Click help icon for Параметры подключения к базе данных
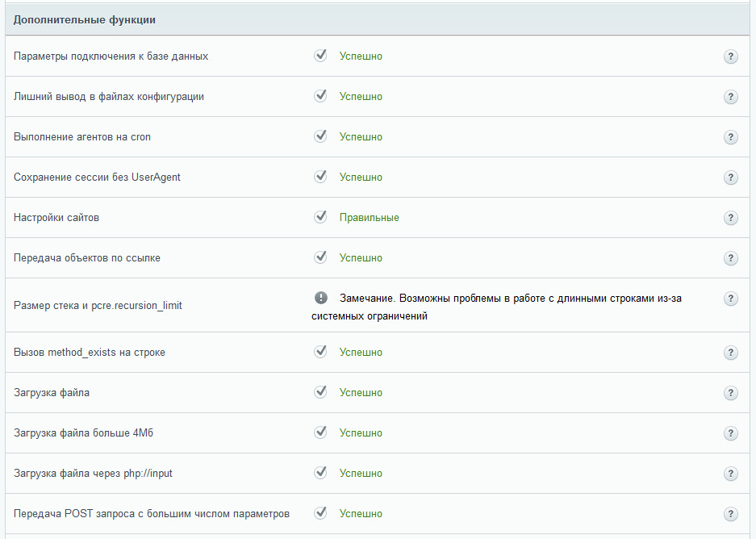The height and width of the screenshot is (539, 756). click(731, 56)
